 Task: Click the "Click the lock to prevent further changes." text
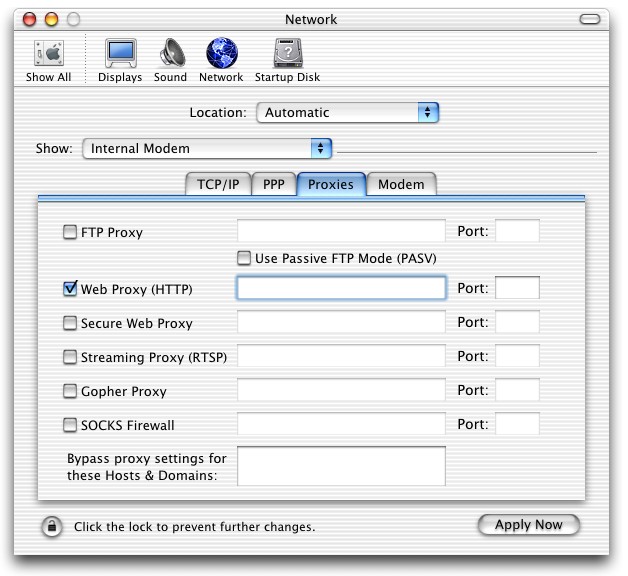pos(195,527)
